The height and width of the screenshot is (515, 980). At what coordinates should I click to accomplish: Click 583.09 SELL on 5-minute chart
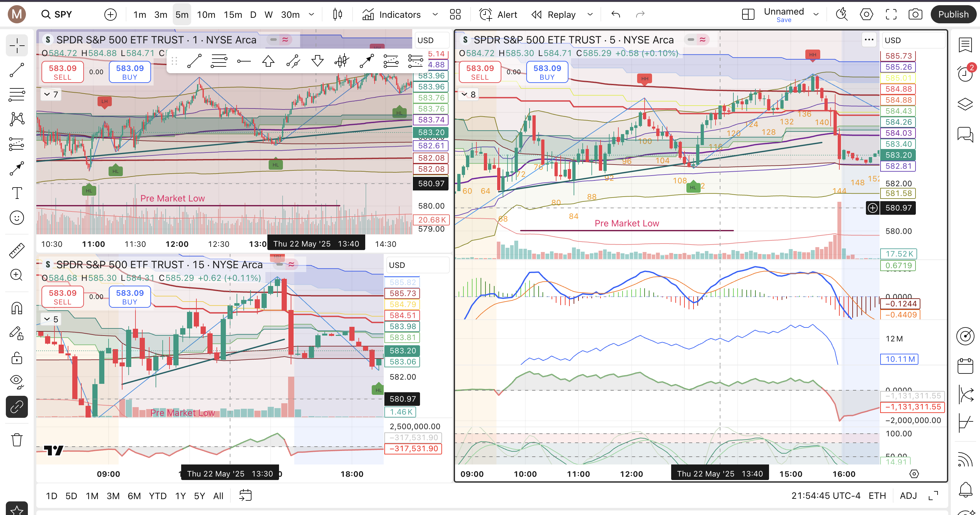480,72
